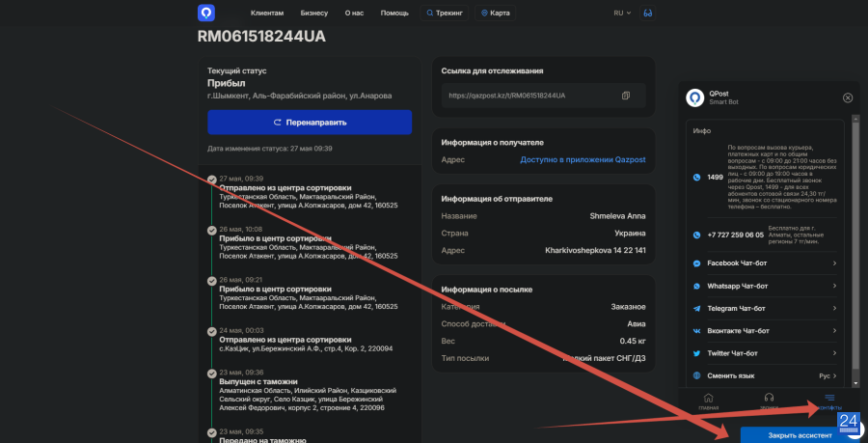868x443 pixels.
Task: Click the Facebook Messenger icon
Action: coord(696,263)
